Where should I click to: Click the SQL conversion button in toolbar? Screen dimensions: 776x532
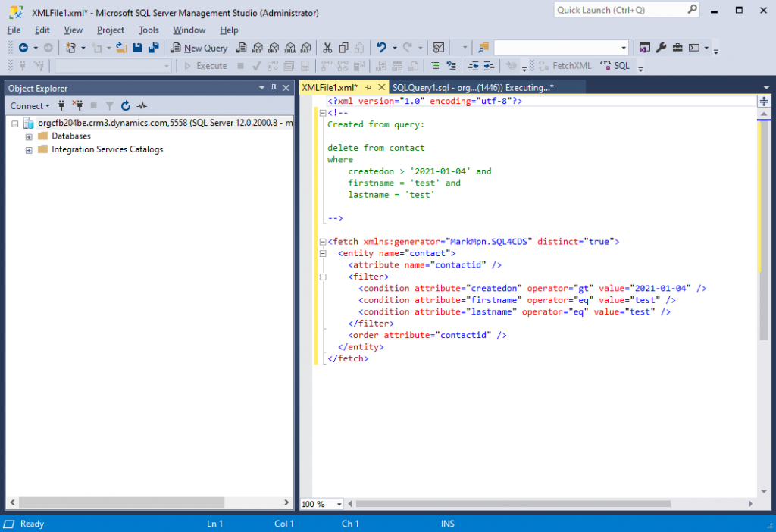click(615, 66)
